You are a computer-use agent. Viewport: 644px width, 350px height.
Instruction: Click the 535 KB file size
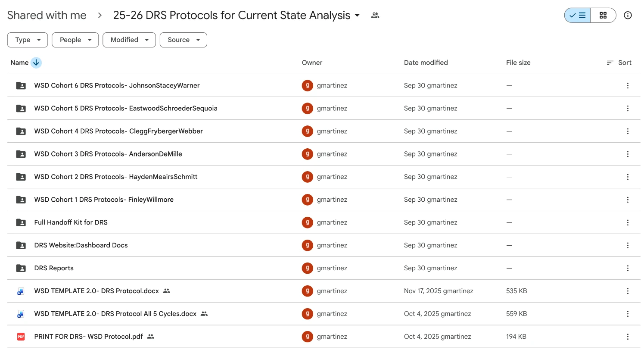click(516, 291)
